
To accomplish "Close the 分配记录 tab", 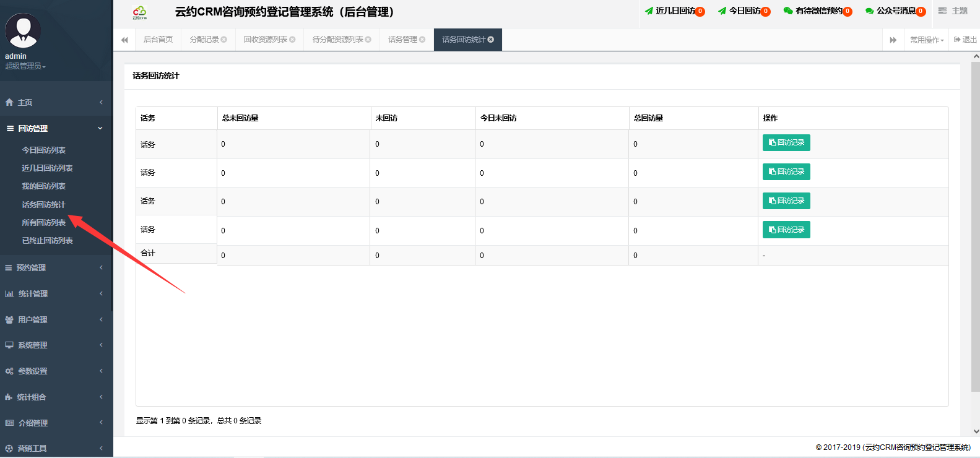I will click(x=224, y=40).
